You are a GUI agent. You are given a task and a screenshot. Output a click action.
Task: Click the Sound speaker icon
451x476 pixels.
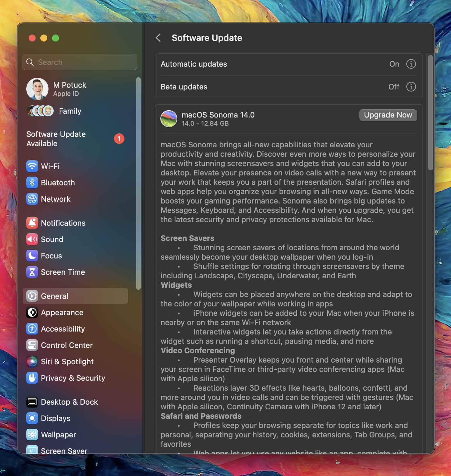pyautogui.click(x=32, y=239)
